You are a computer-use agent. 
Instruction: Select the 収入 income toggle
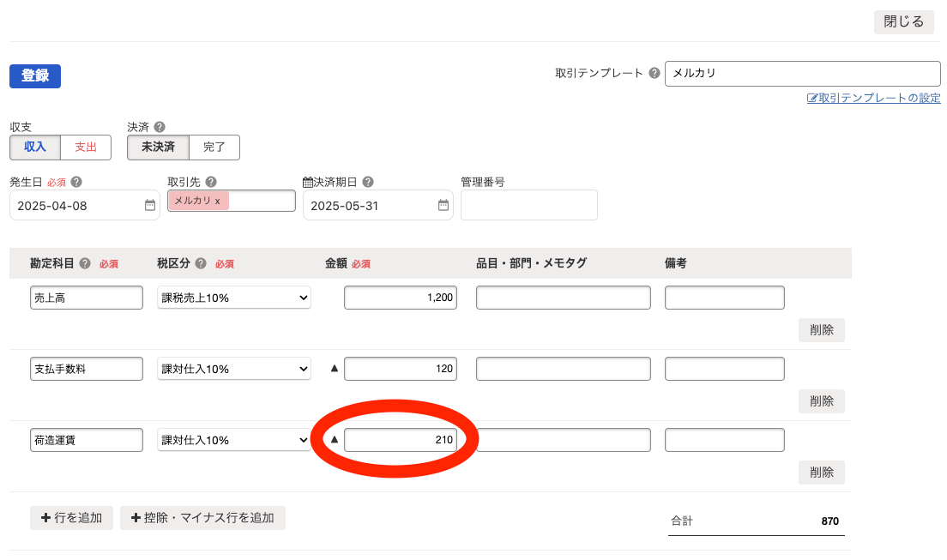(34, 147)
